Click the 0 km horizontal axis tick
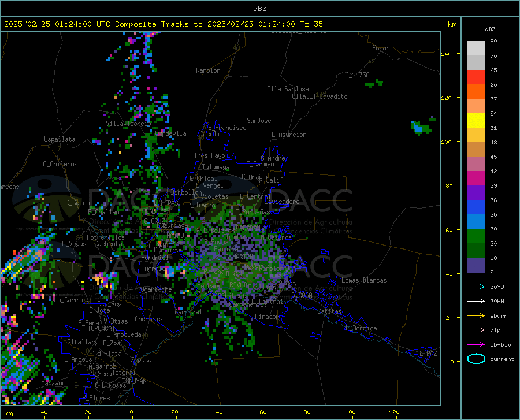The image size is (520, 420). tap(132, 412)
